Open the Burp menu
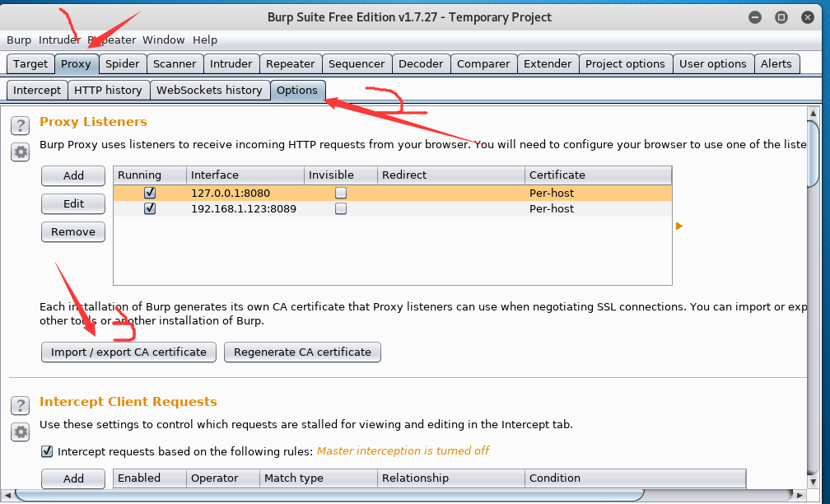830x504 pixels. 18,40
